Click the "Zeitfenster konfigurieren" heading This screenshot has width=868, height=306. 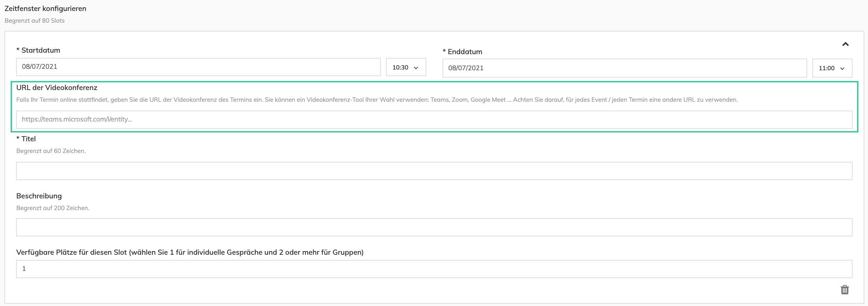point(45,9)
